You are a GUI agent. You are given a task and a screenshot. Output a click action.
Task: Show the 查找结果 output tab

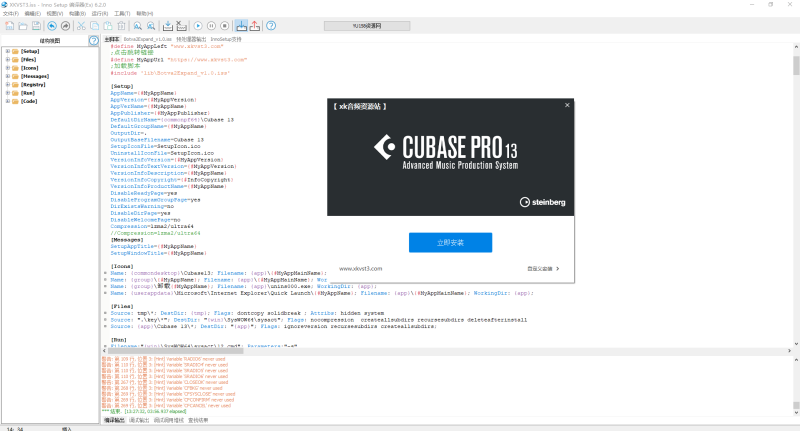[198, 420]
